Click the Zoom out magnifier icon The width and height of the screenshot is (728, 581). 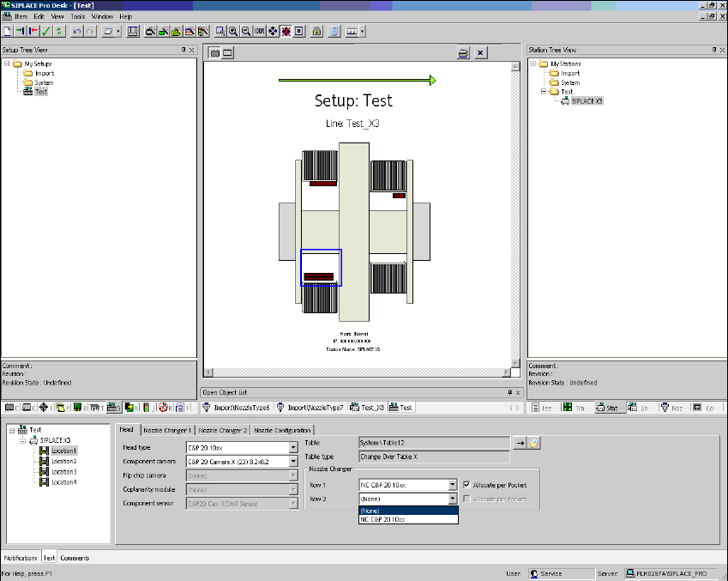tap(246, 32)
